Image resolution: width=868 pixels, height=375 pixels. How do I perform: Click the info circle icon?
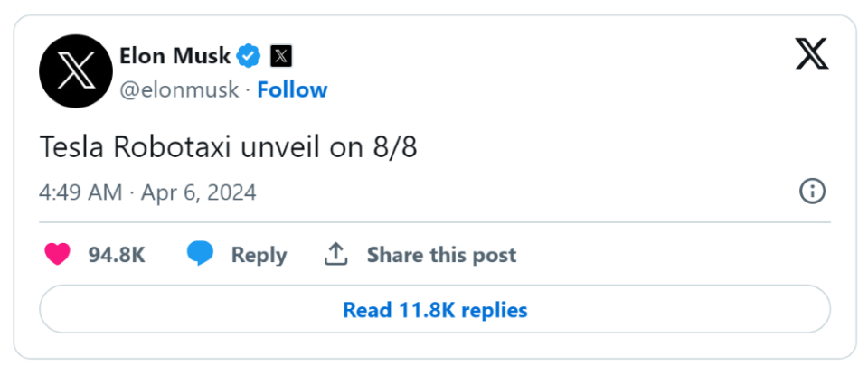click(x=812, y=191)
